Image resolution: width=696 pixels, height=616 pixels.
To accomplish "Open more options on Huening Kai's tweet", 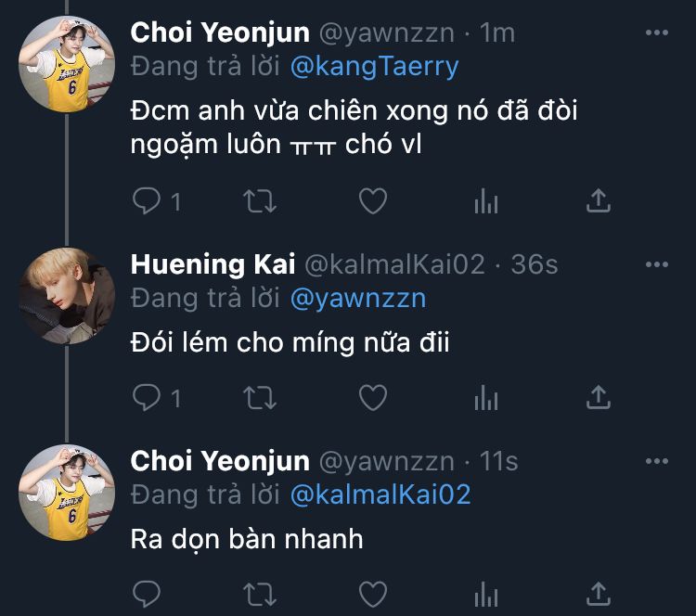I will click(656, 264).
